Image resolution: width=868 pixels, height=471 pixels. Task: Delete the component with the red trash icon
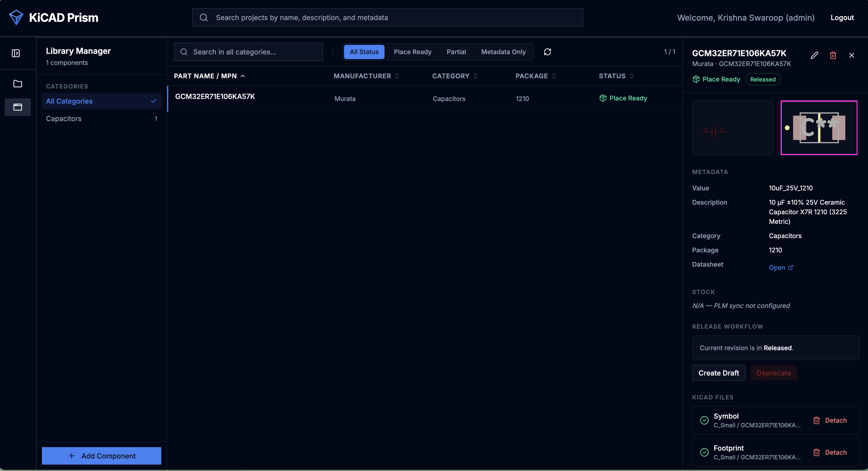click(833, 55)
